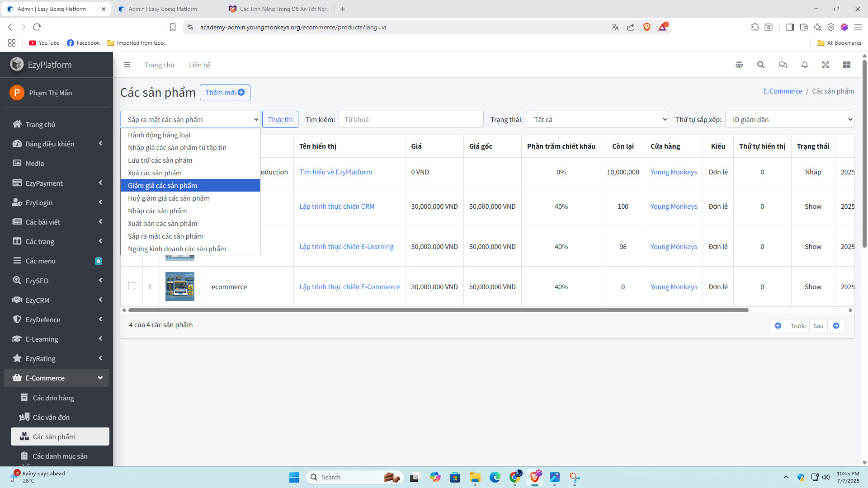868x488 pixels.
Task: Click the previous page arrow icon
Action: [778, 326]
